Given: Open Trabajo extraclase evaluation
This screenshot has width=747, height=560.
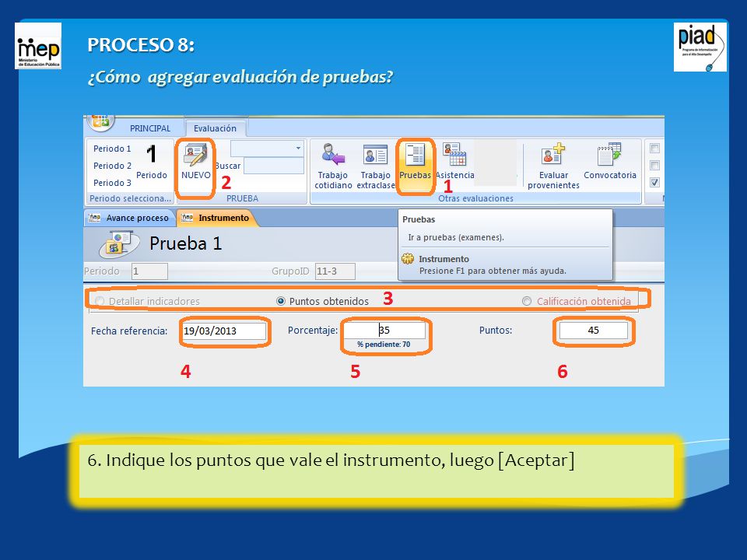Looking at the screenshot, I should tap(375, 166).
